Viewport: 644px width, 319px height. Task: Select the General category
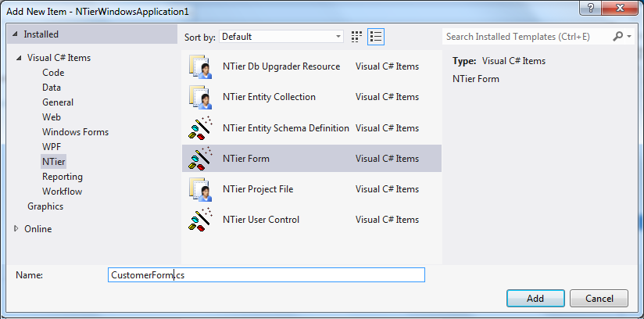(58, 102)
